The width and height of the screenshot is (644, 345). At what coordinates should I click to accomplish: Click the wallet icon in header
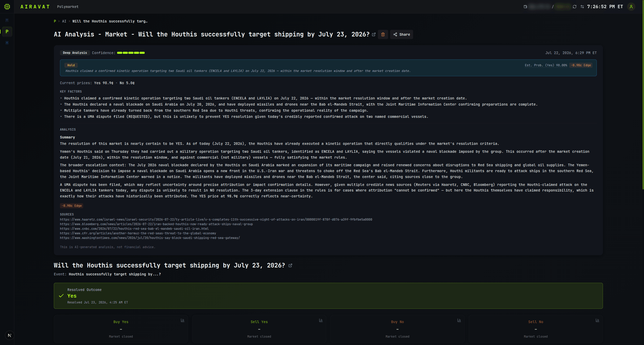(x=525, y=7)
